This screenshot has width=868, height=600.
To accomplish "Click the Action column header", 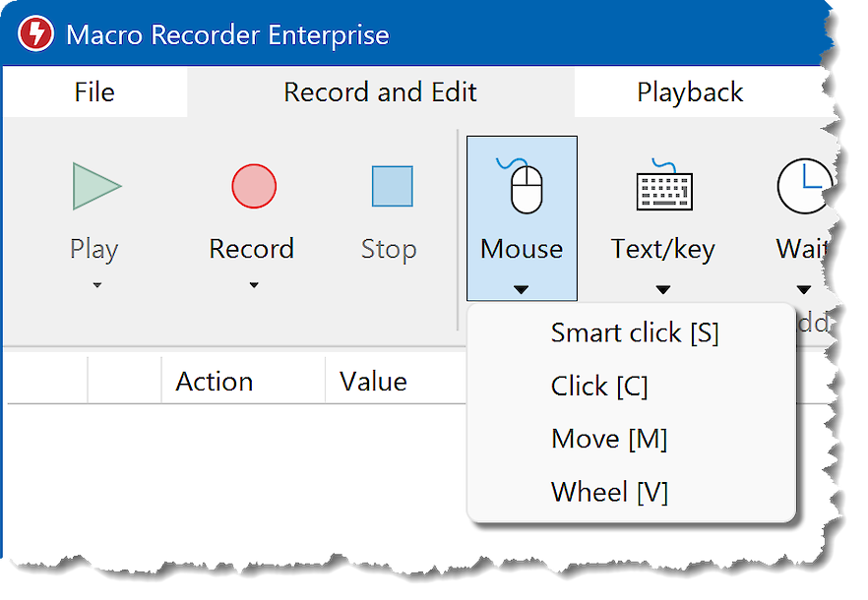I will click(215, 382).
